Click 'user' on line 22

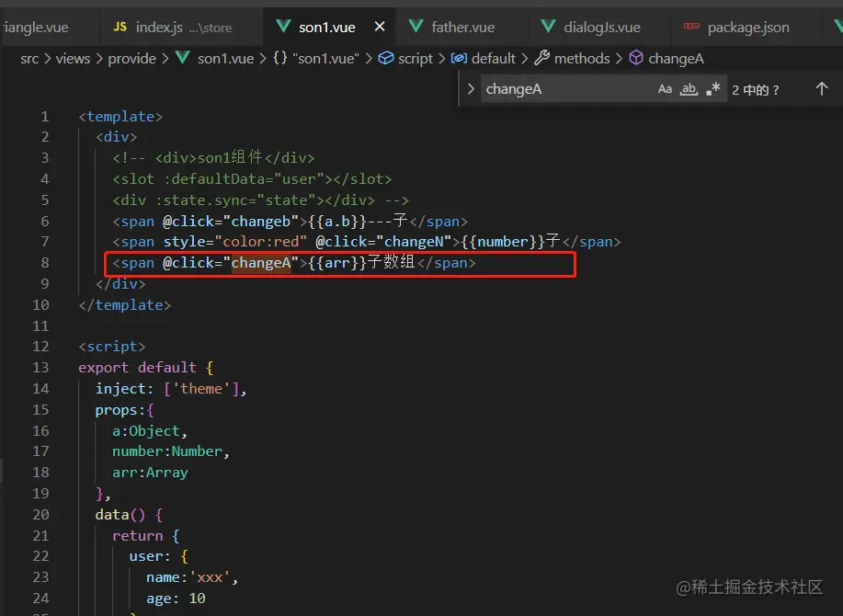coord(145,556)
